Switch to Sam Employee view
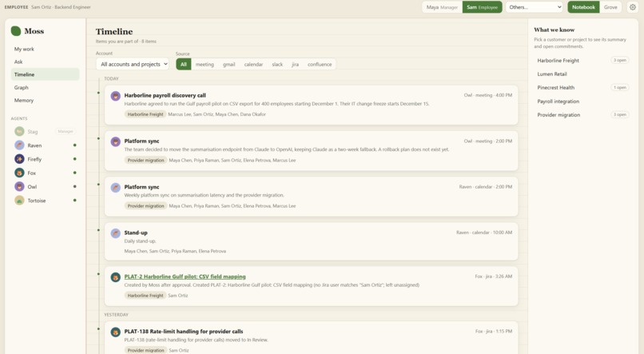The image size is (644, 354). pyautogui.click(x=482, y=7)
